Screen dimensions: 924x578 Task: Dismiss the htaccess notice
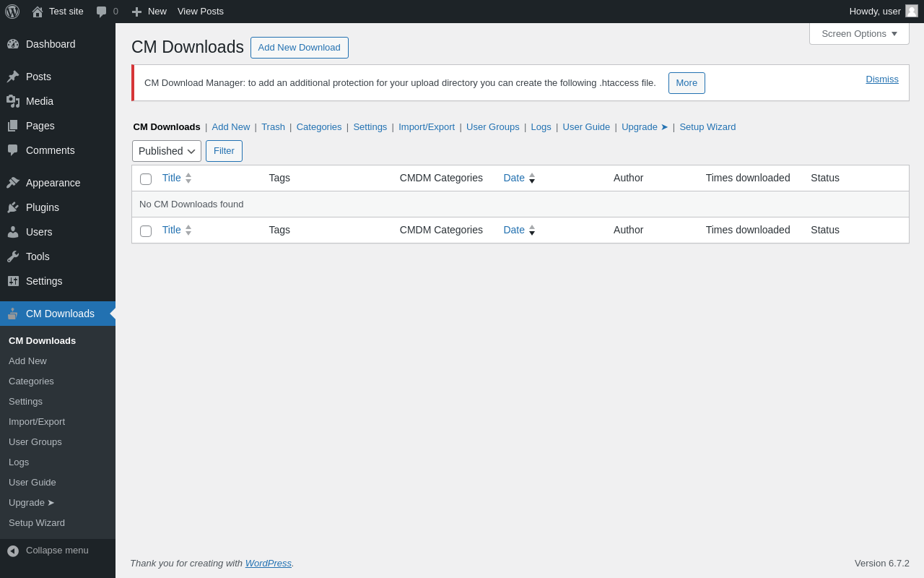click(x=882, y=79)
